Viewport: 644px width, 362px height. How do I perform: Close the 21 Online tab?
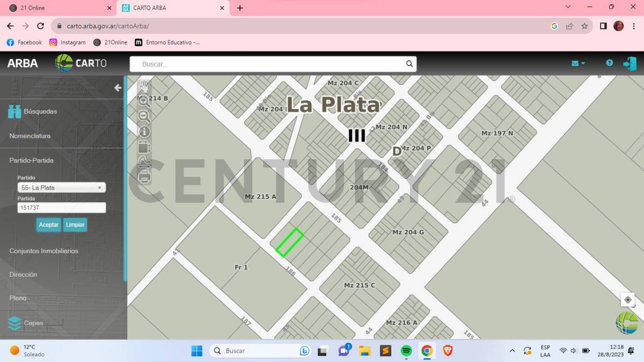point(109,8)
